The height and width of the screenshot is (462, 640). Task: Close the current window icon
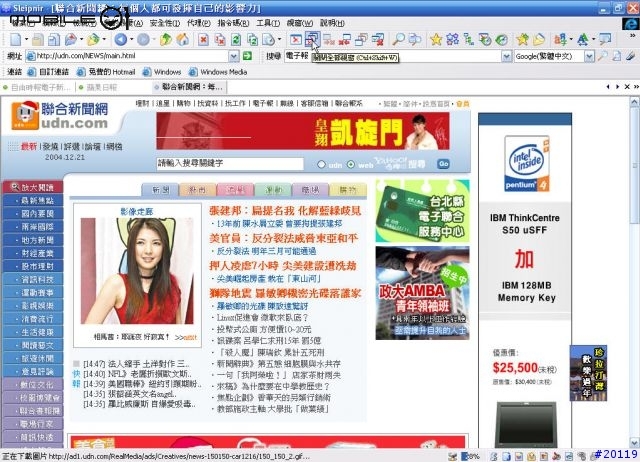[296, 40]
